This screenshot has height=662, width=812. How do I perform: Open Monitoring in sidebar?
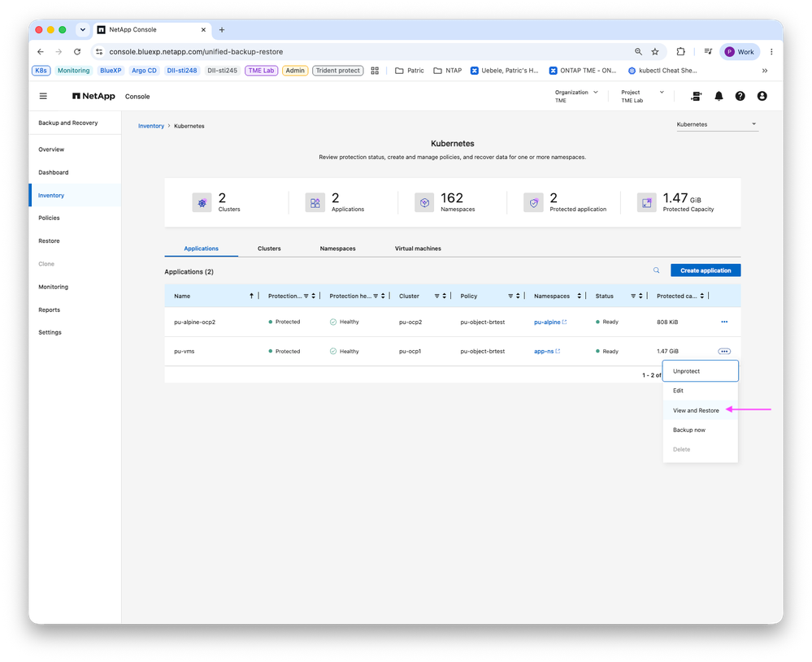[75, 287]
